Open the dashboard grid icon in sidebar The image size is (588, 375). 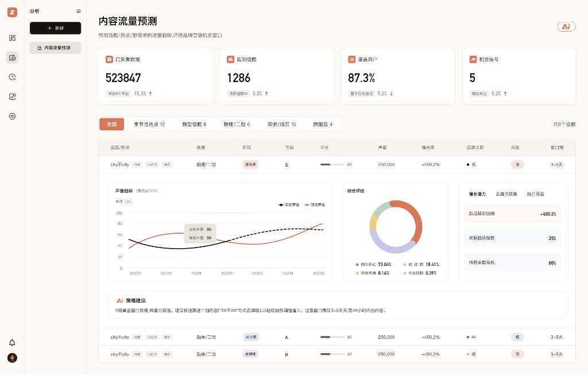click(12, 38)
